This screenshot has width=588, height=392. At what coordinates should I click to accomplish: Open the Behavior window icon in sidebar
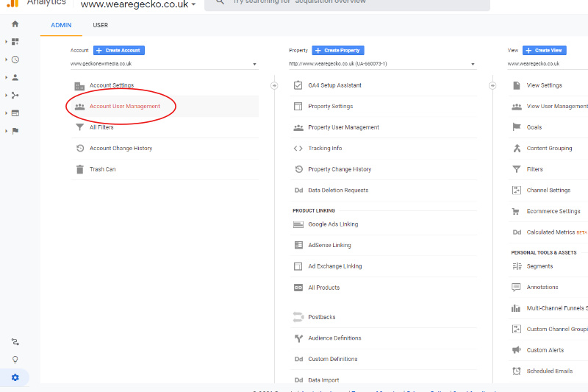[x=15, y=113]
